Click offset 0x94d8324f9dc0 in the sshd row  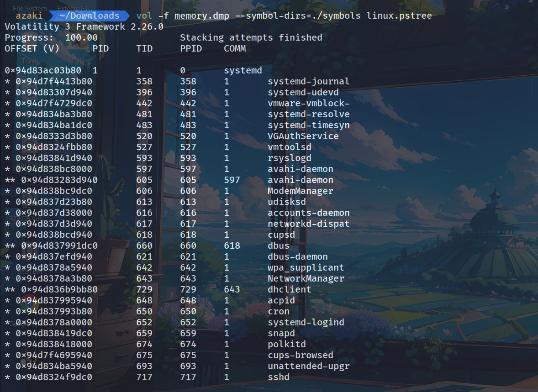click(x=54, y=378)
